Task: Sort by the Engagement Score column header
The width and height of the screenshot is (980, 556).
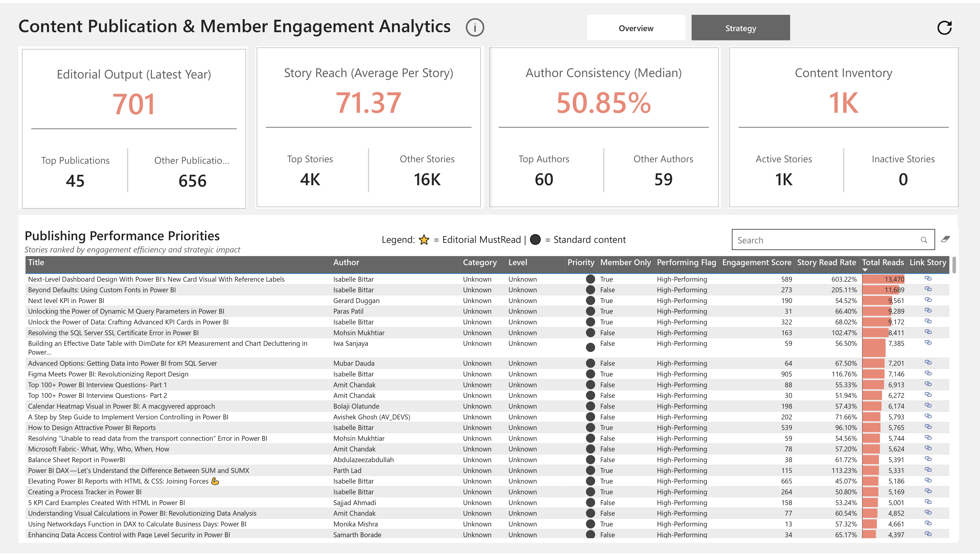Action: tap(757, 262)
